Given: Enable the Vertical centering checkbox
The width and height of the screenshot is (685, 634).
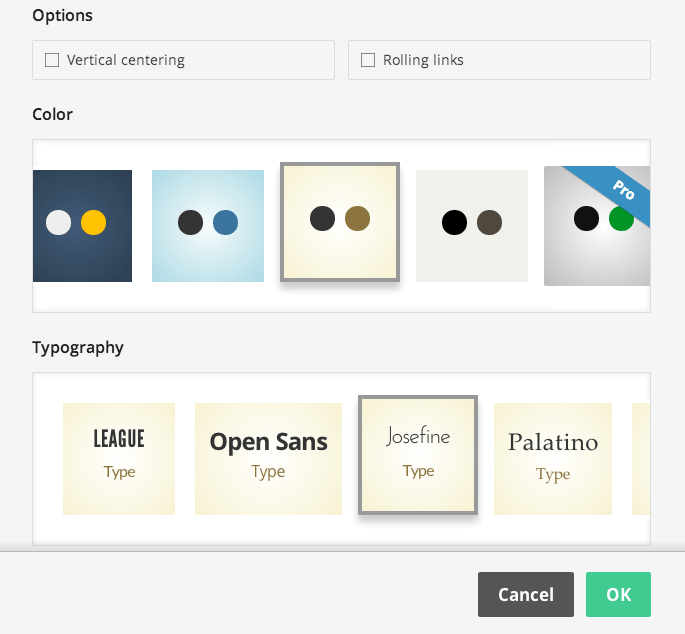Looking at the screenshot, I should click(x=52, y=60).
